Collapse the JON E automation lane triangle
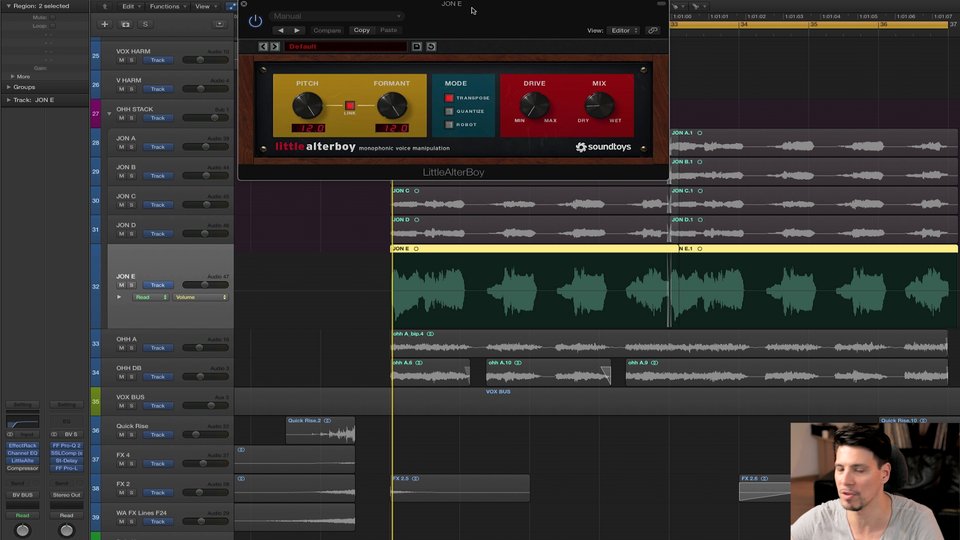The height and width of the screenshot is (540, 960). point(119,297)
